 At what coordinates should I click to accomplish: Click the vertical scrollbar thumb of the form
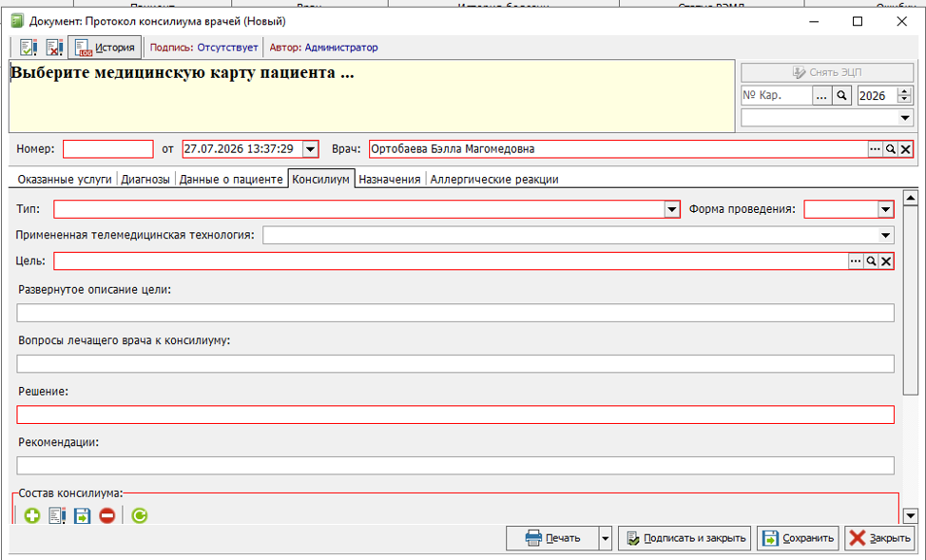click(911, 300)
